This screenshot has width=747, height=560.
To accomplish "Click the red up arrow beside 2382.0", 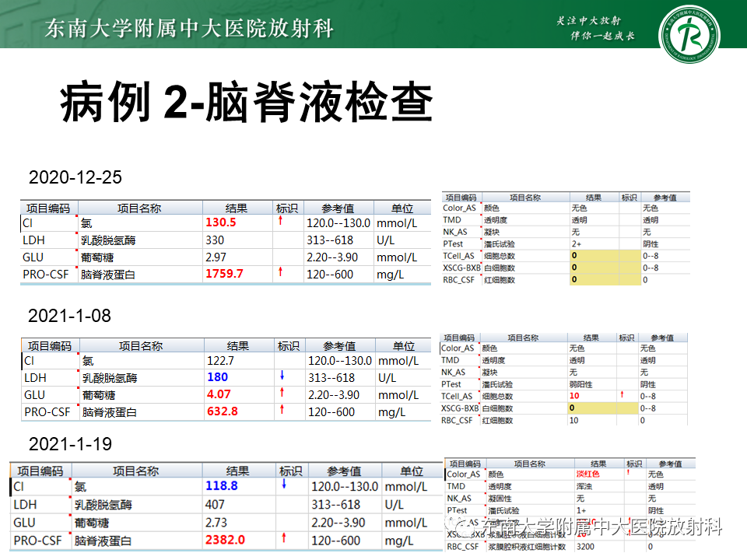I will [284, 538].
